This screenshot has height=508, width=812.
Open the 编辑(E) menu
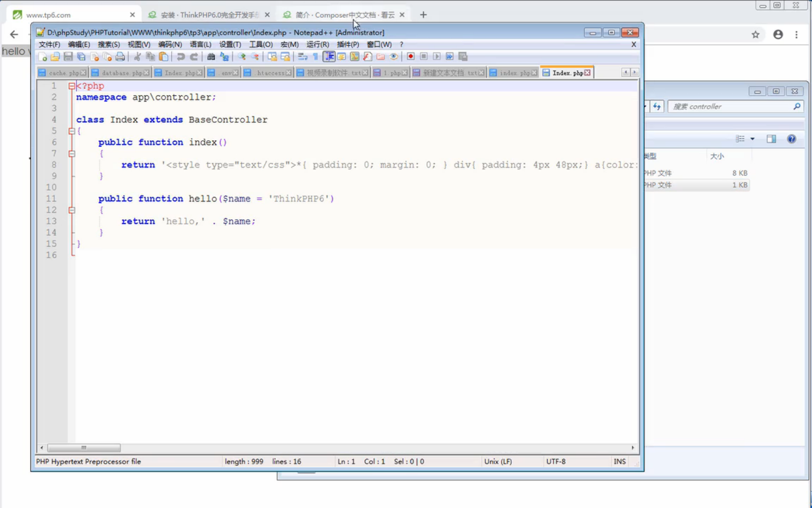pyautogui.click(x=79, y=45)
